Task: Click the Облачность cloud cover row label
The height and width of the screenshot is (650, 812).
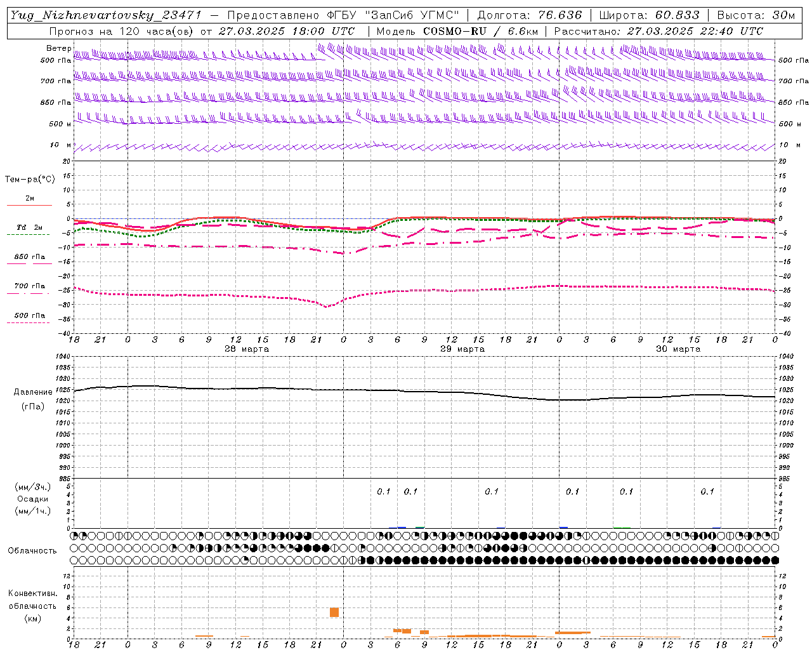Action: coord(32,550)
